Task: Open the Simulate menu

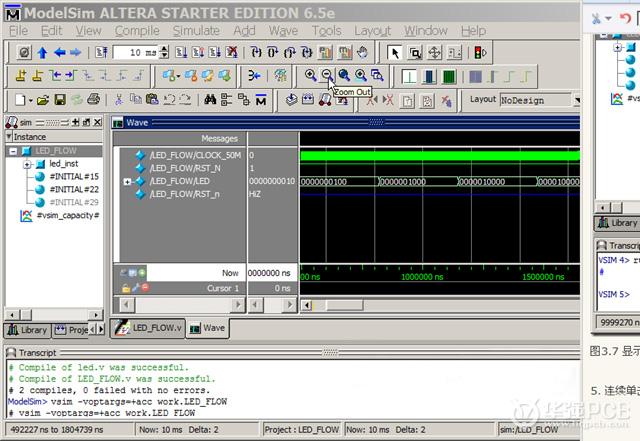Action: [x=195, y=31]
